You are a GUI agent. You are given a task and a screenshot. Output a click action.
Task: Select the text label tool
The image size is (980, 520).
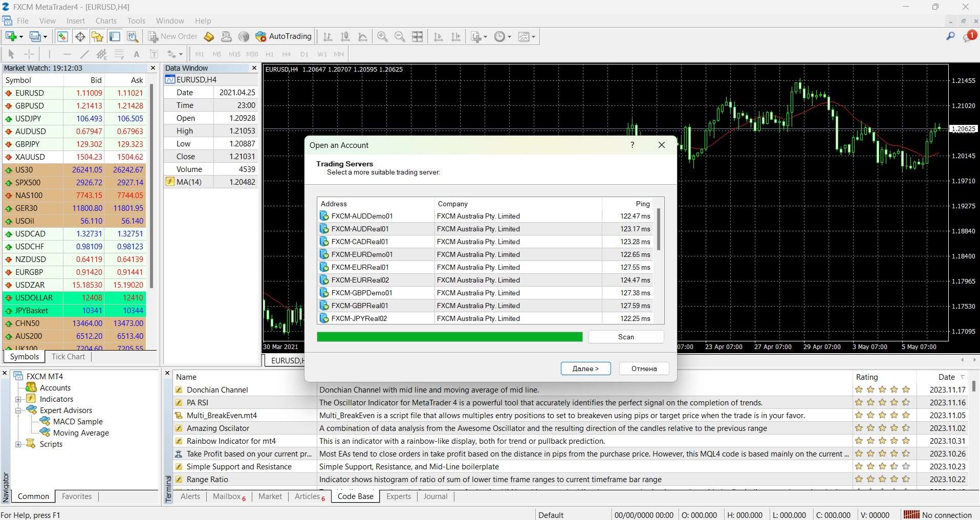coord(154,54)
